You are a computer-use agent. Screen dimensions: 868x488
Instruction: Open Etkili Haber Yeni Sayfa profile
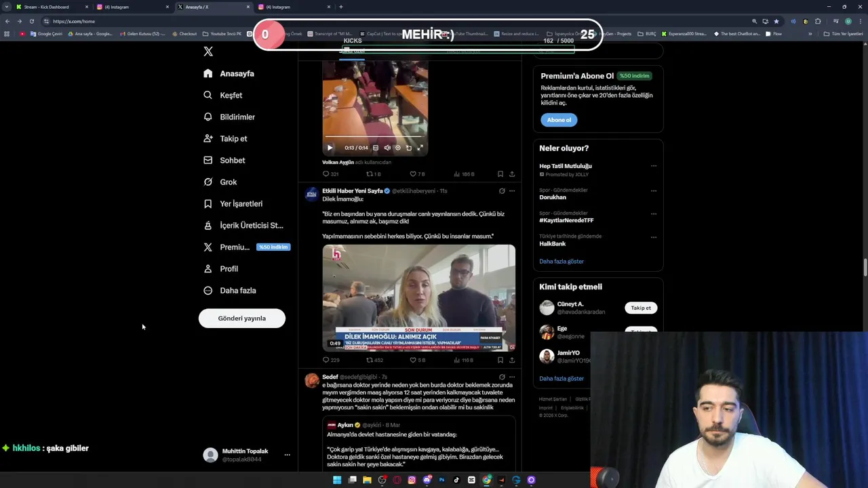(353, 191)
